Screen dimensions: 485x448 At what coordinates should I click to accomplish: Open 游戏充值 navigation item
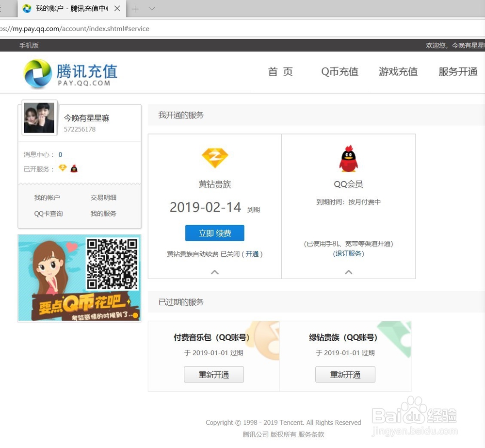tap(398, 71)
